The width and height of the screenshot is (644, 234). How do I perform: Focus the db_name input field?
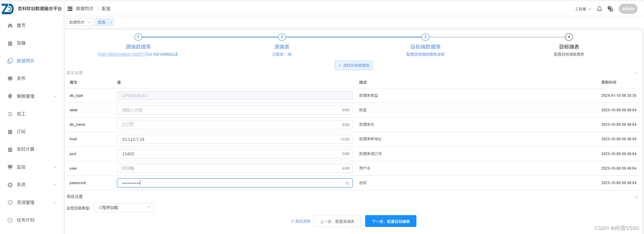point(235,124)
